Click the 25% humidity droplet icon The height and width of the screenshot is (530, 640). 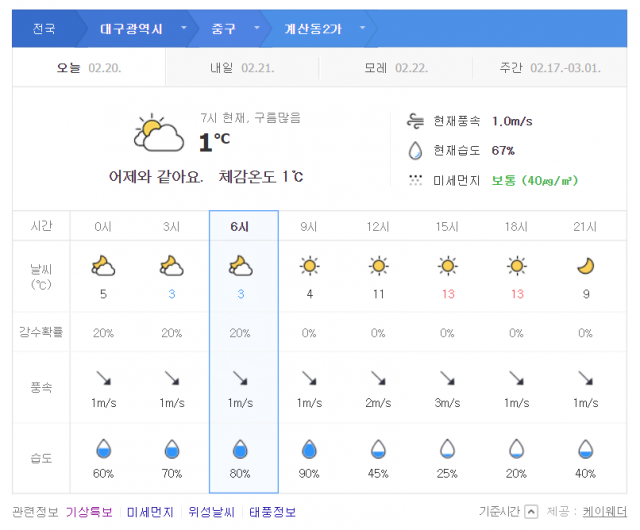pos(447,448)
